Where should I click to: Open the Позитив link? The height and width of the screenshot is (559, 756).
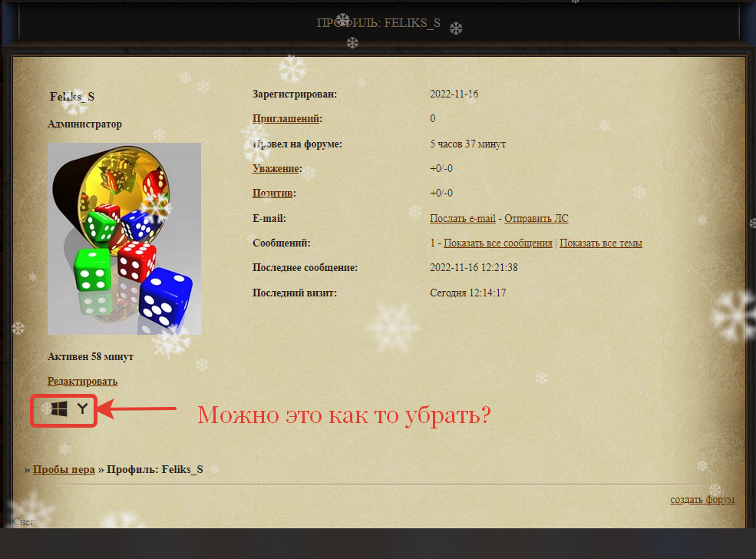click(272, 193)
